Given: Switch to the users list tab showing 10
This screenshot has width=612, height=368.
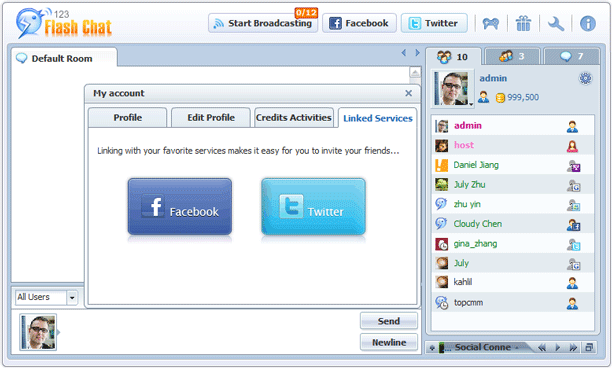Looking at the screenshot, I should pos(453,57).
